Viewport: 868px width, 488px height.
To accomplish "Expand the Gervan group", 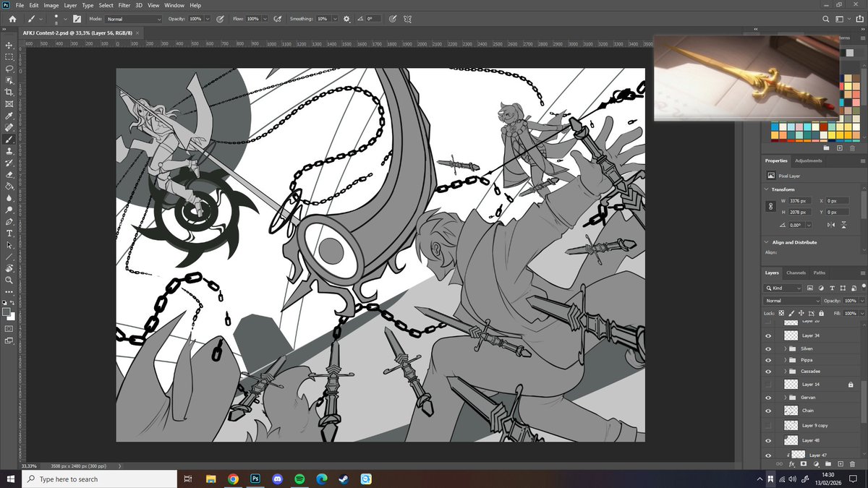I will point(786,398).
